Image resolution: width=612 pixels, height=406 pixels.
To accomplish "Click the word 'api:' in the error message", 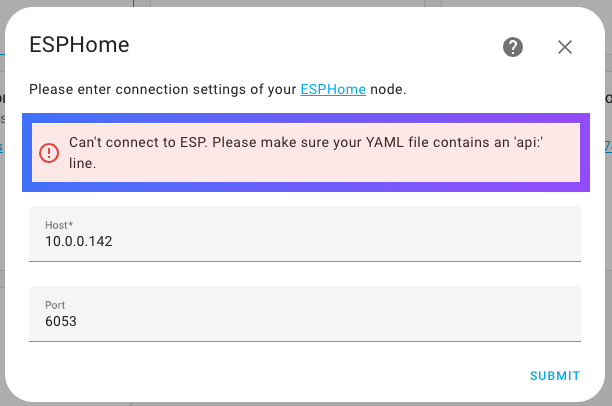I will tap(529, 142).
